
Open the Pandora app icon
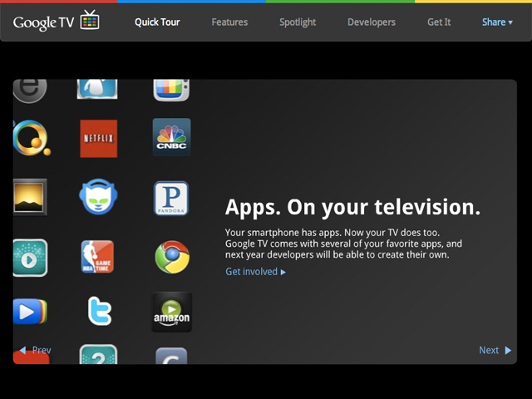171,199
